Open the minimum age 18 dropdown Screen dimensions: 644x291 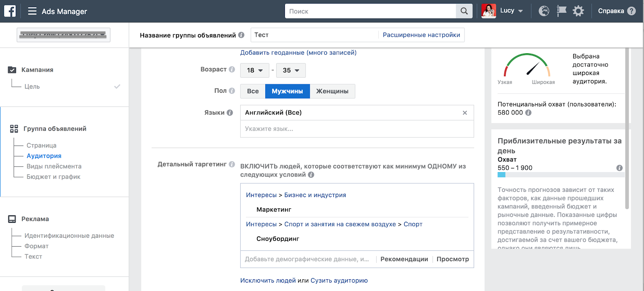[254, 70]
